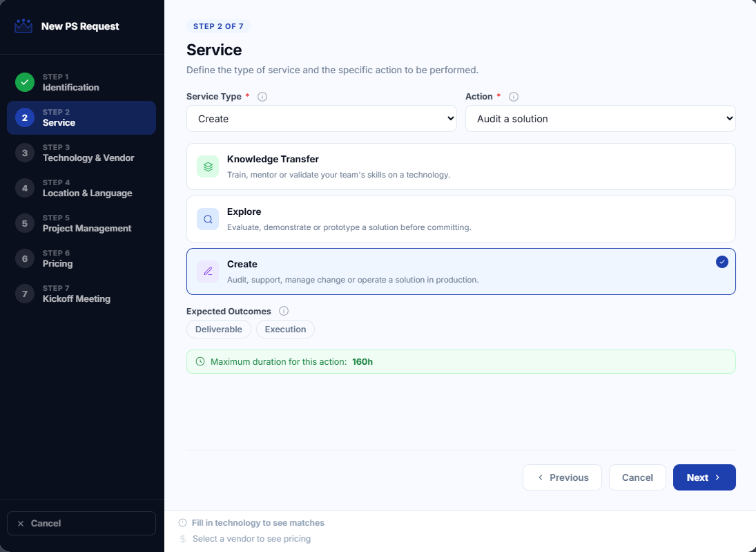Click the clock icon in duration banner
This screenshot has height=552, width=756.
coord(200,361)
